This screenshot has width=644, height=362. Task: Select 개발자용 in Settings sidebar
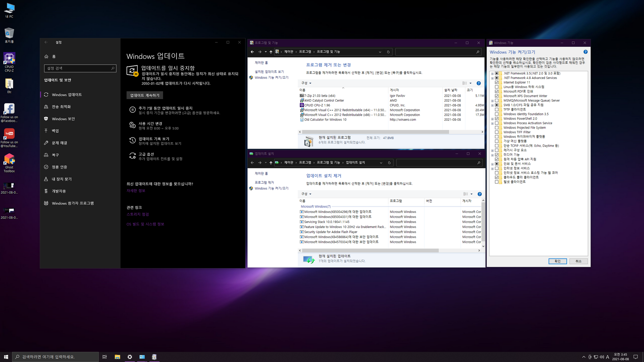(80, 191)
